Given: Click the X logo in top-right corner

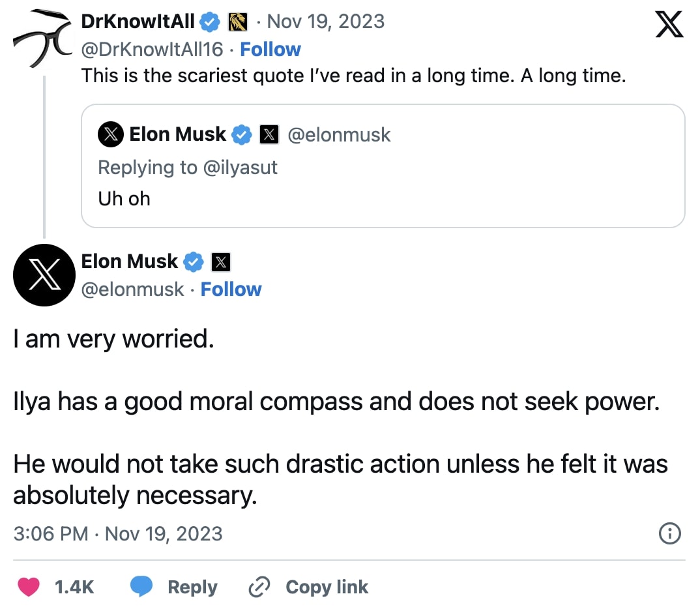Looking at the screenshot, I should 669,25.
